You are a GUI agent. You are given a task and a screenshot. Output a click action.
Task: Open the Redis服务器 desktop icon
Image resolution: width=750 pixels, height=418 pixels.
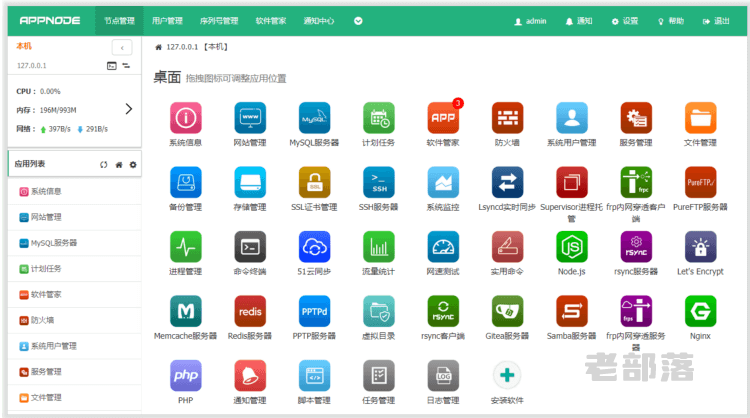(250, 311)
